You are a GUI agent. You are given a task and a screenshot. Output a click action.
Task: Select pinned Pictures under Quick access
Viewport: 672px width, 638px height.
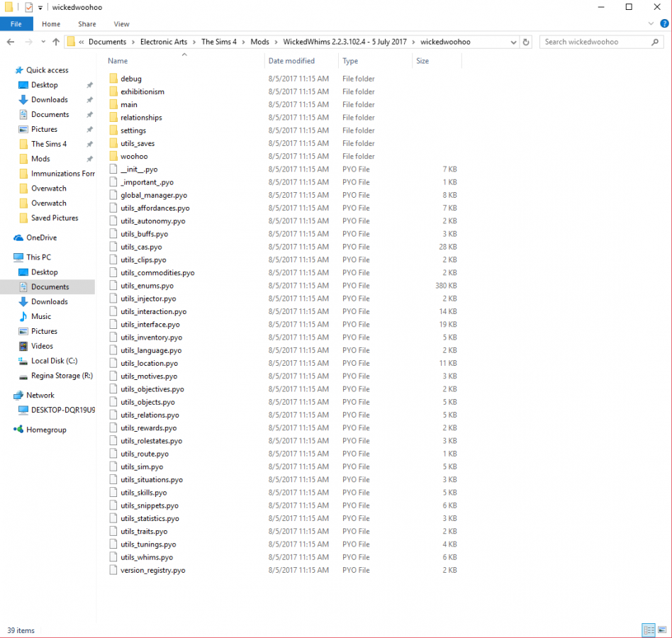pyautogui.click(x=44, y=129)
